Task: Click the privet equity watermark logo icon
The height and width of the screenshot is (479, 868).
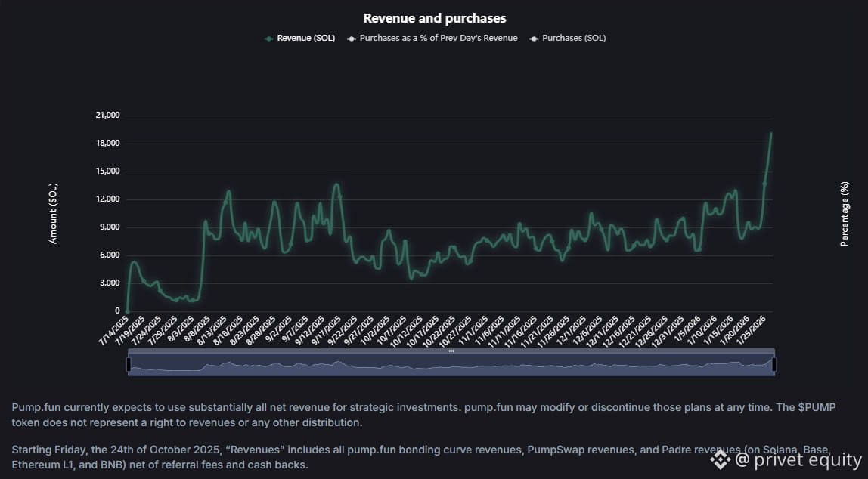Action: pyautogui.click(x=719, y=459)
